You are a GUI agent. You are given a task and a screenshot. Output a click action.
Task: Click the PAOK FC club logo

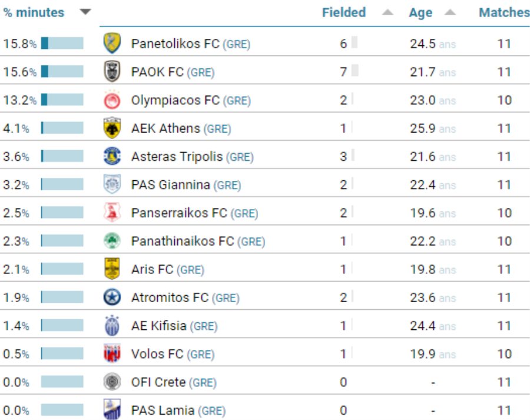[x=112, y=72]
